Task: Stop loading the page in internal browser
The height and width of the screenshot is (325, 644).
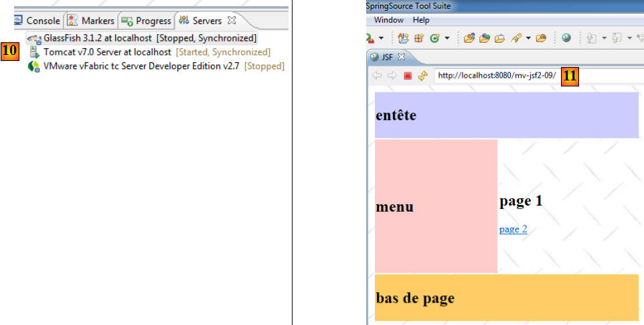Action: 408,76
